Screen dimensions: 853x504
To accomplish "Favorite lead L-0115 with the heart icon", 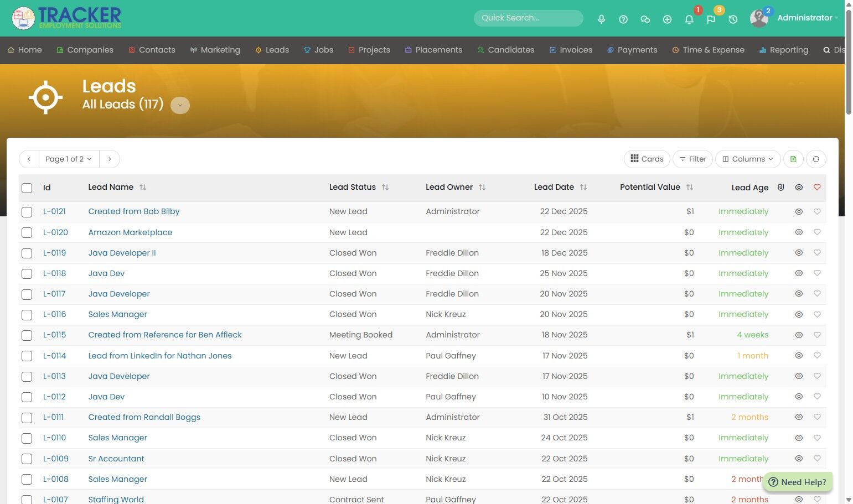I will tap(817, 335).
